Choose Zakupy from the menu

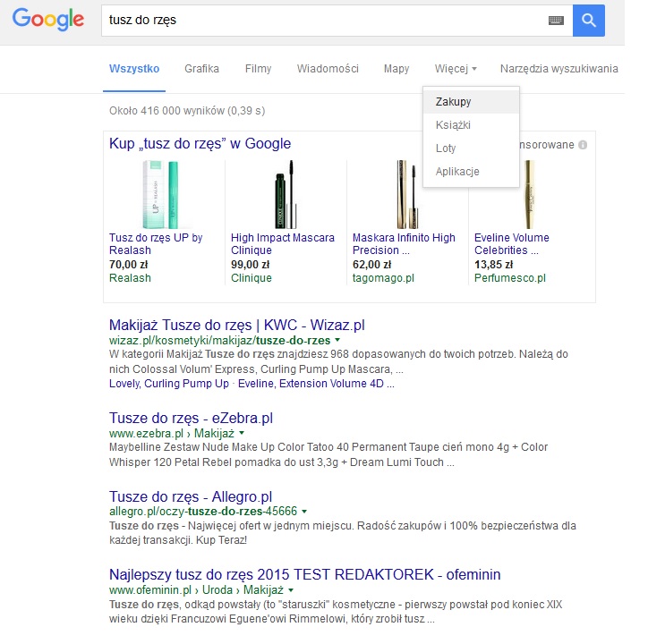coord(471,102)
